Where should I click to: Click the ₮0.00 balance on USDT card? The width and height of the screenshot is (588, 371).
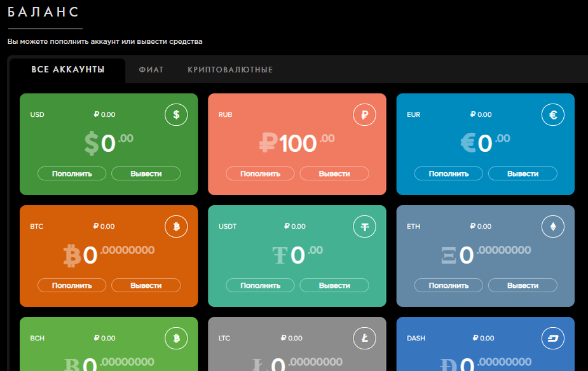click(297, 255)
